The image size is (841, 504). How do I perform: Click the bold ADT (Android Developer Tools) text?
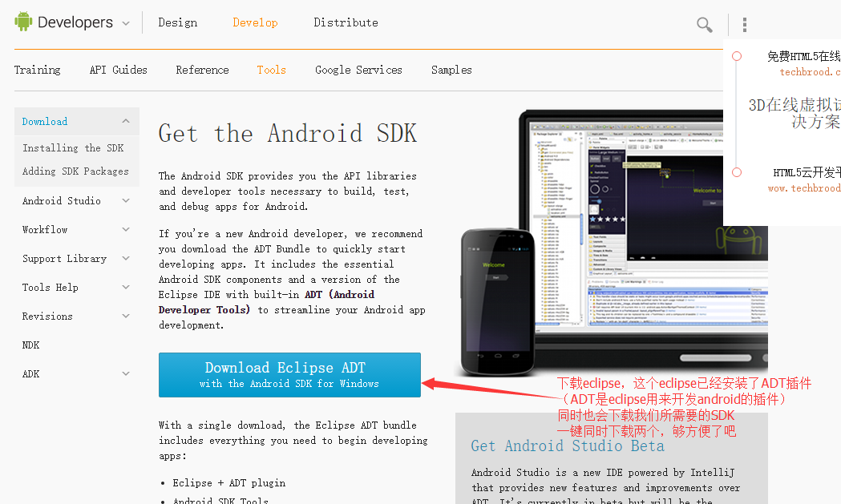[x=266, y=302]
